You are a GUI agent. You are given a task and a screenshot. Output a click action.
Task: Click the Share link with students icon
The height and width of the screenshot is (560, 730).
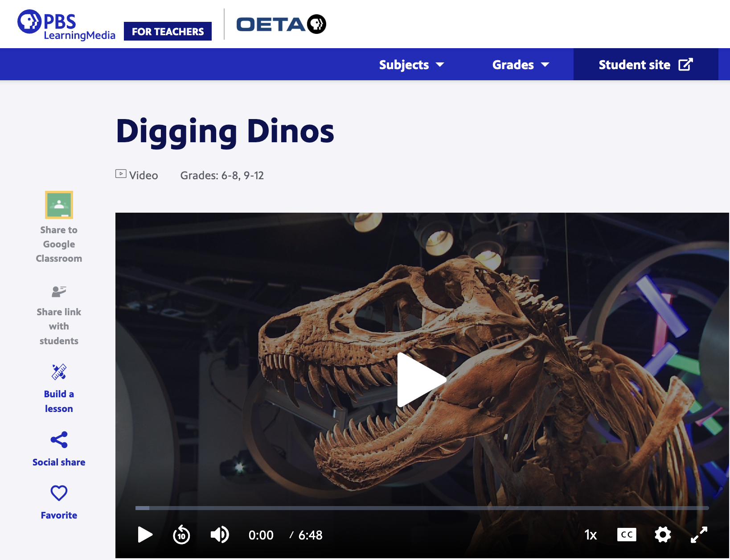click(59, 292)
